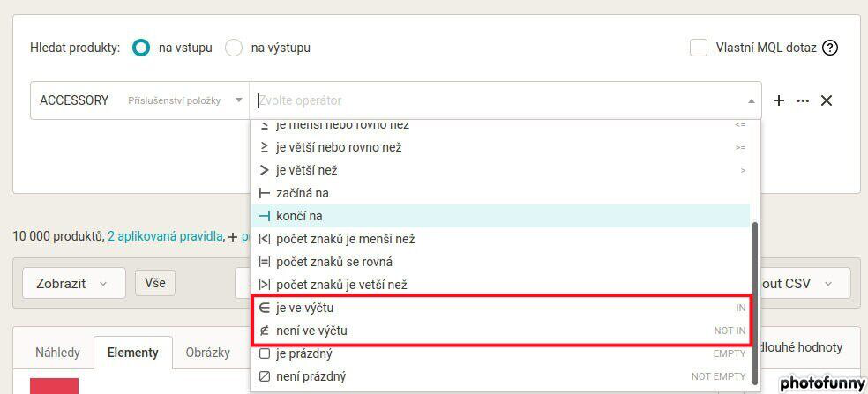Open the three-dots more options icon
868x394 pixels.
[x=803, y=100]
